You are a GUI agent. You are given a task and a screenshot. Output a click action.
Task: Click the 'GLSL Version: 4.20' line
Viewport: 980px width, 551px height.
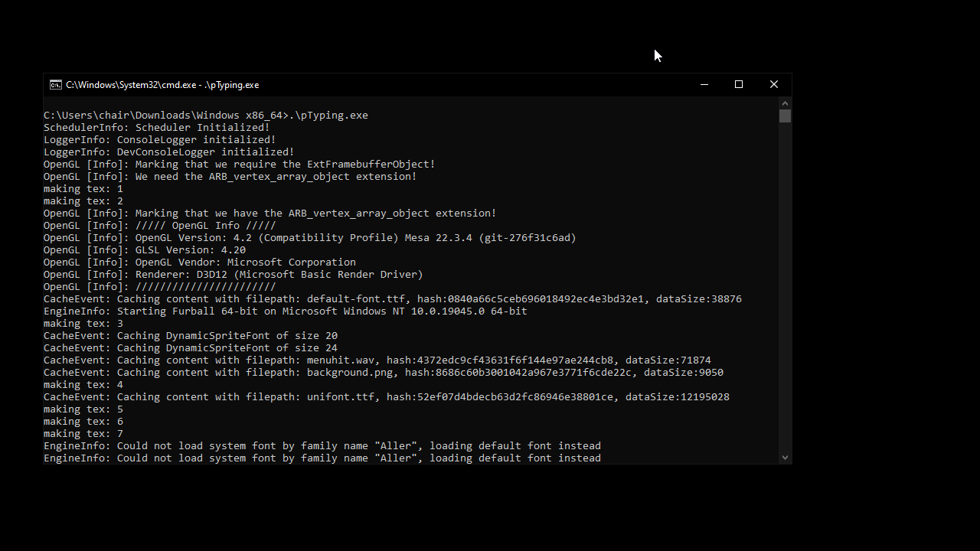[x=145, y=250]
